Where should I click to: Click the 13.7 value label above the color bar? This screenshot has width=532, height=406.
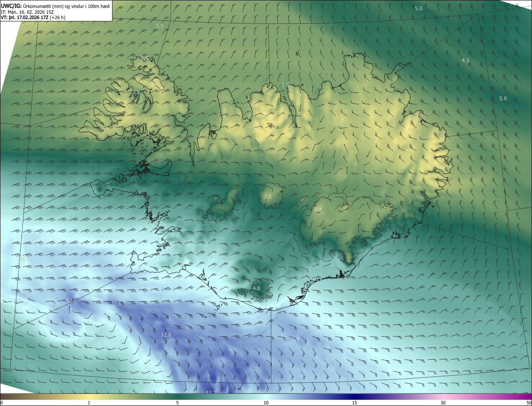coord(212,392)
